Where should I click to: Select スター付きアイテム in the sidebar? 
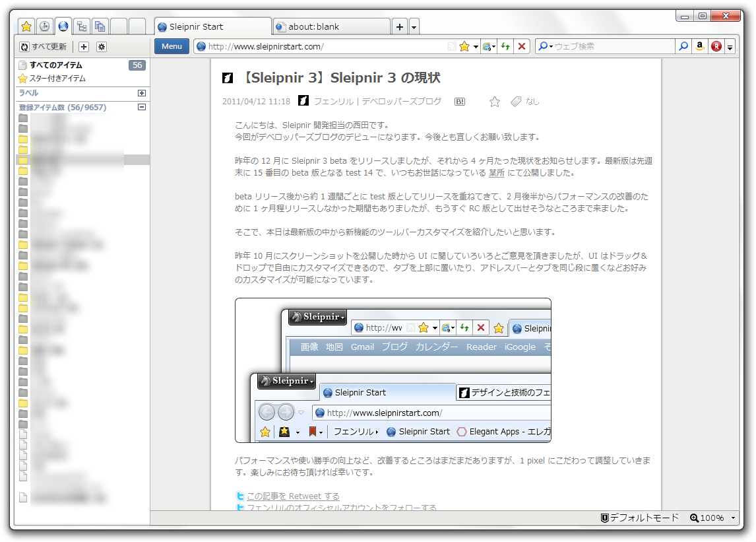[x=57, y=78]
